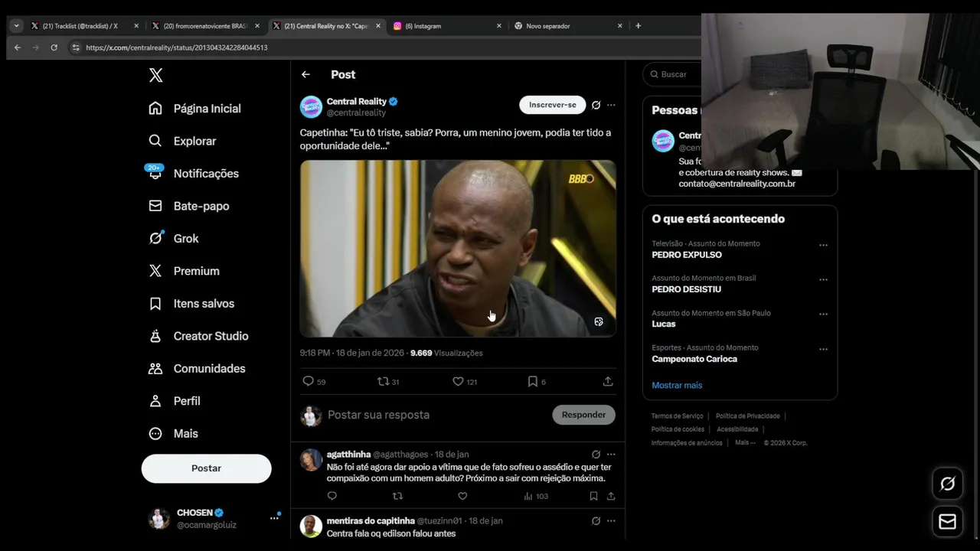This screenshot has height=551, width=980.
Task: Share the Central Reality post
Action: [x=608, y=381]
